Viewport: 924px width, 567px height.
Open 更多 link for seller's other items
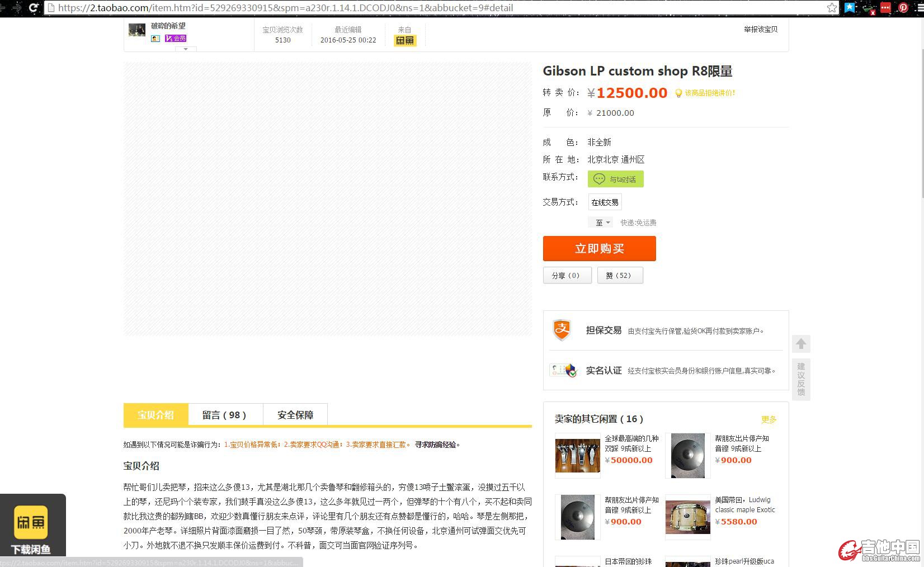769,419
